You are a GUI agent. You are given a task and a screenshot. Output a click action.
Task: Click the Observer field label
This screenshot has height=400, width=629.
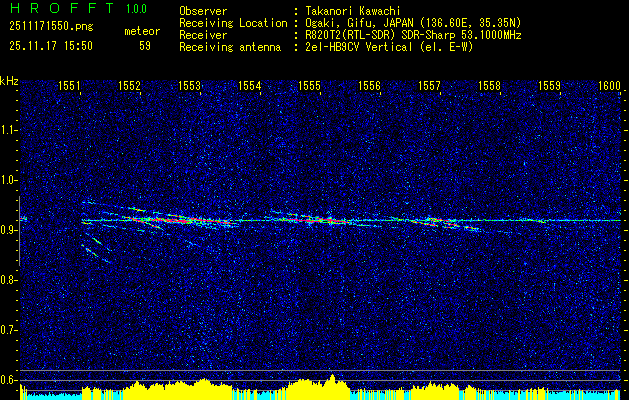203,11
